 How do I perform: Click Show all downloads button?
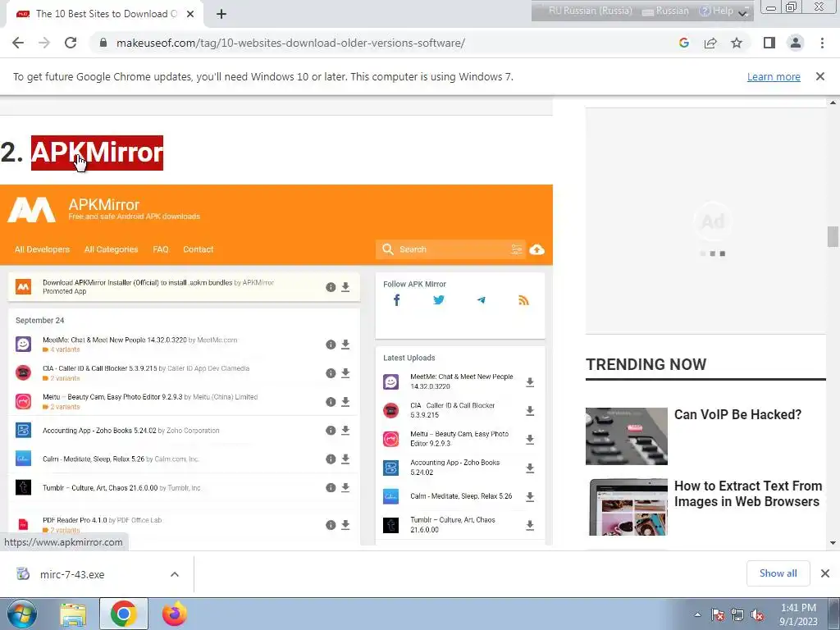click(x=778, y=573)
